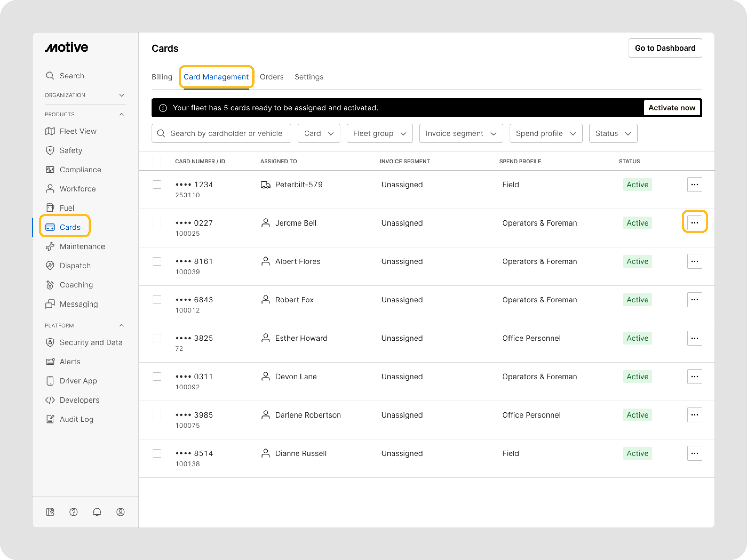The height and width of the screenshot is (560, 747).
Task: Open the Fleet group filter dropdown
Action: point(379,133)
